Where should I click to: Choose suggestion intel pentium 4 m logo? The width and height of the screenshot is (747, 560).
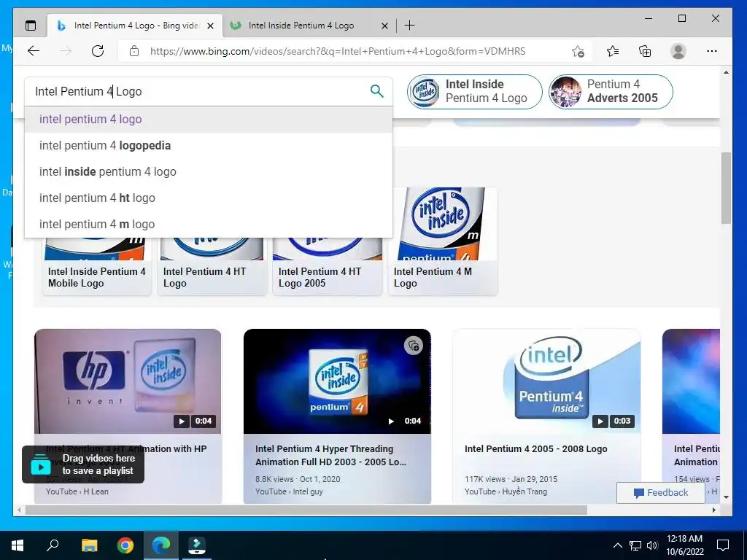(x=209, y=224)
